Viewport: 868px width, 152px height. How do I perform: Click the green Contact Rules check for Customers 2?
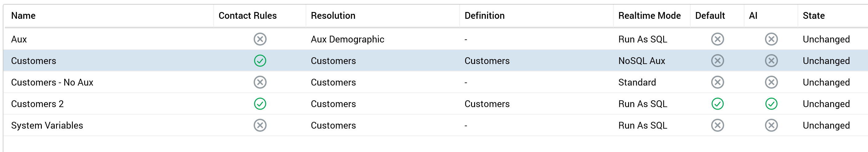(x=260, y=104)
